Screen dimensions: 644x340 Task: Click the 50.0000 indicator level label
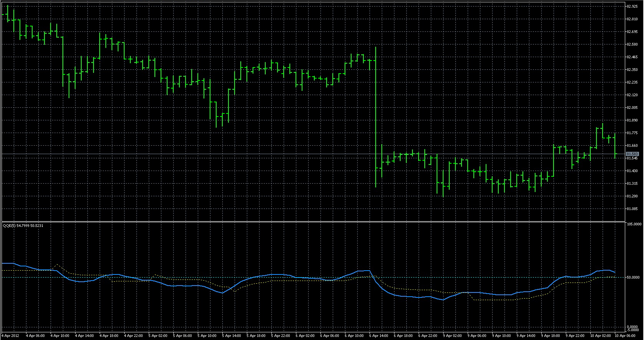(633, 277)
